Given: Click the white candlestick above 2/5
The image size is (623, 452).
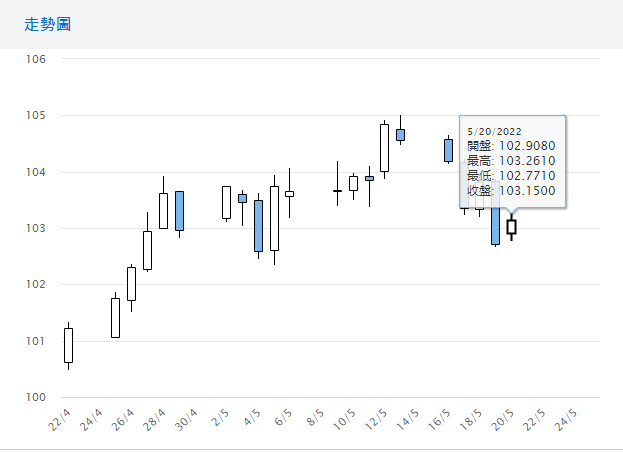Looking at the screenshot, I should (x=226, y=202).
